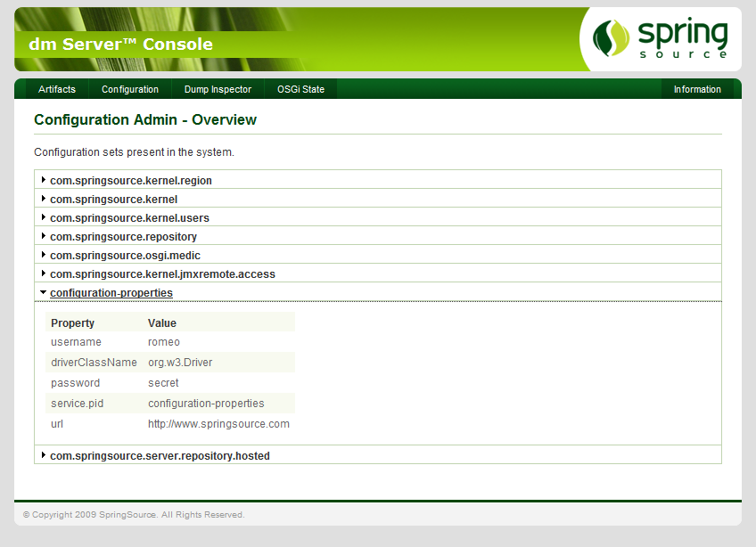This screenshot has width=756, height=547.
Task: Click com.springsource.kernel.jmxremote.access label
Action: (x=162, y=274)
